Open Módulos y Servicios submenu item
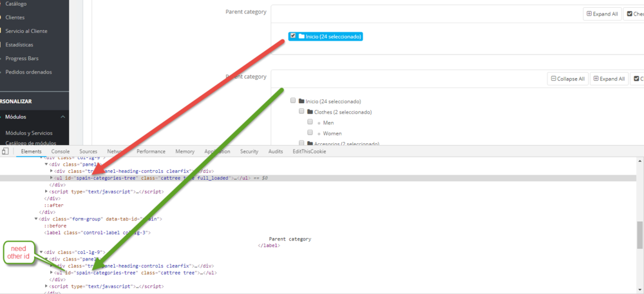This screenshot has width=644, height=294. pos(29,133)
